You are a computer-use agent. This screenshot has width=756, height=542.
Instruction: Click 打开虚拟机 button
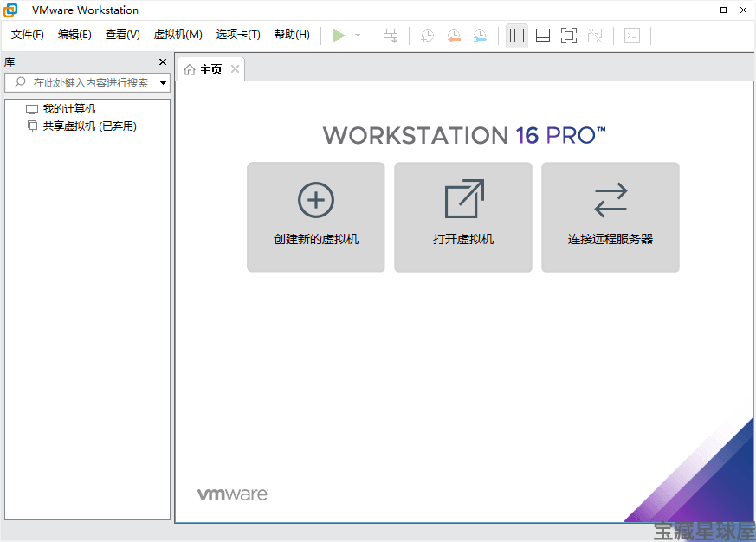click(463, 217)
